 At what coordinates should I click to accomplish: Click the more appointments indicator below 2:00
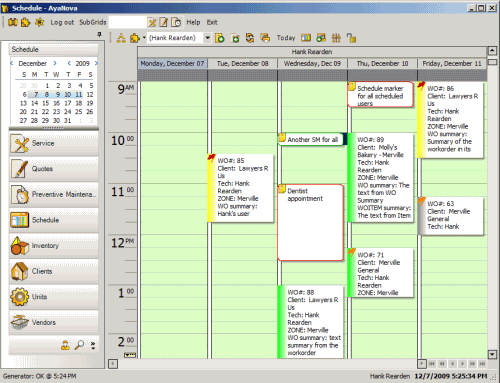(130, 355)
